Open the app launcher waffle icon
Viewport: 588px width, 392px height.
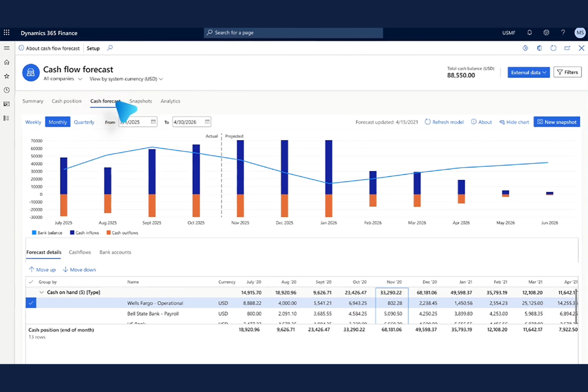pos(7,33)
